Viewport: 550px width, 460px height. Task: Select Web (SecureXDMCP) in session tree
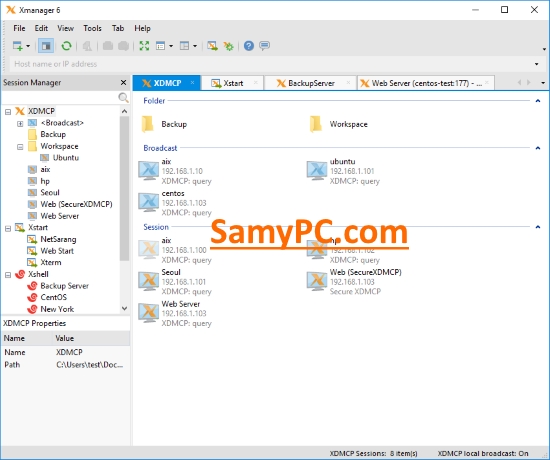70,204
